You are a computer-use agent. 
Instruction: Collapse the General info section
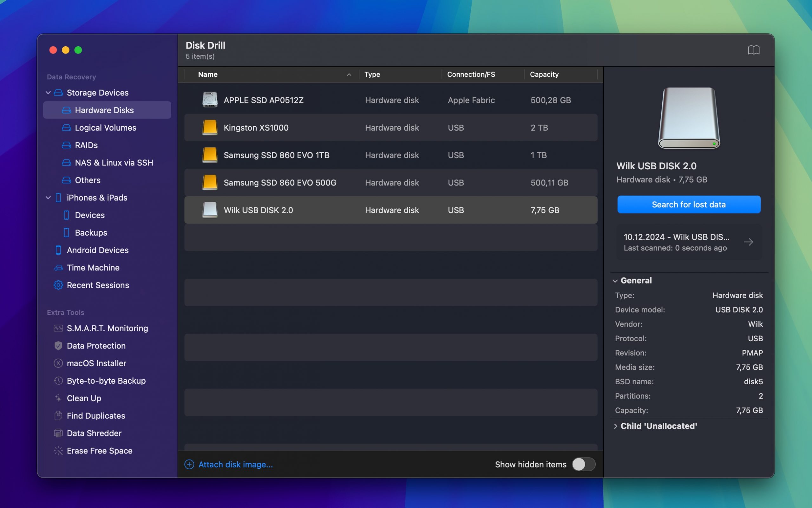615,281
